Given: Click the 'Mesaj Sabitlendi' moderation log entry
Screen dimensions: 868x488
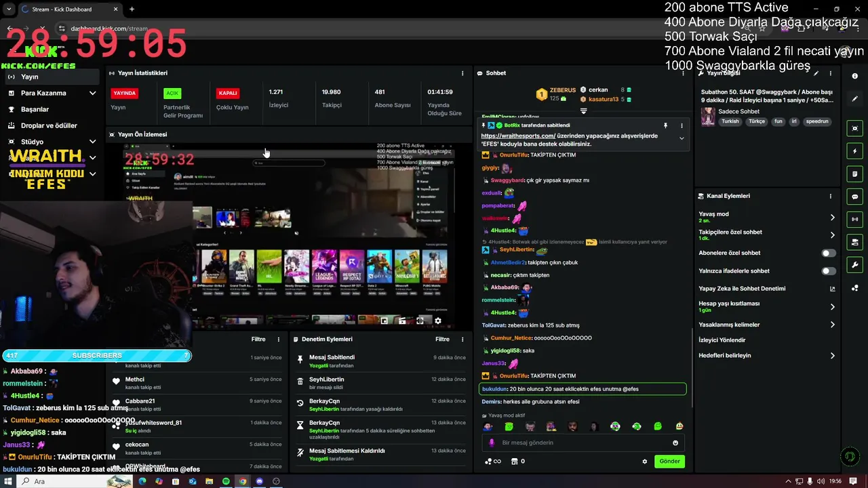Looking at the screenshot, I should coord(381,361).
